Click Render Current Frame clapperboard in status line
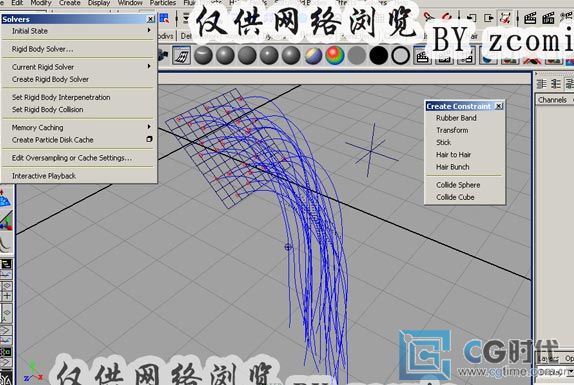The width and height of the screenshot is (574, 385). click(x=530, y=18)
